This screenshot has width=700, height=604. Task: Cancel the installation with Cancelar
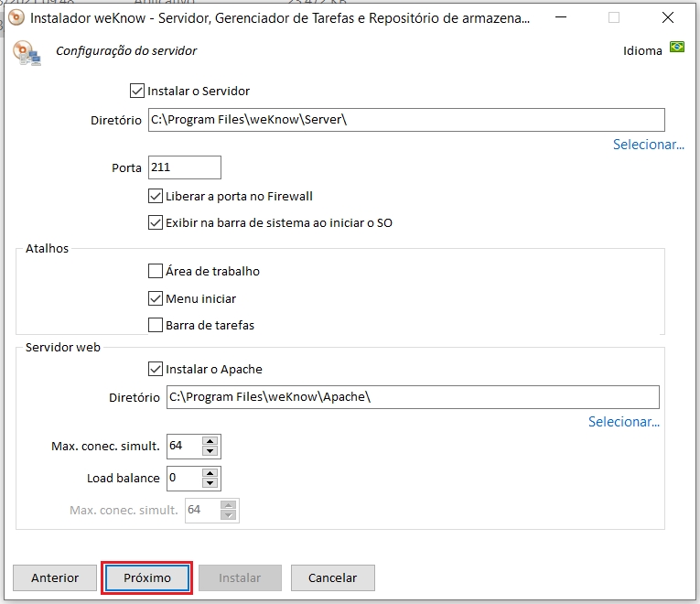(332, 578)
